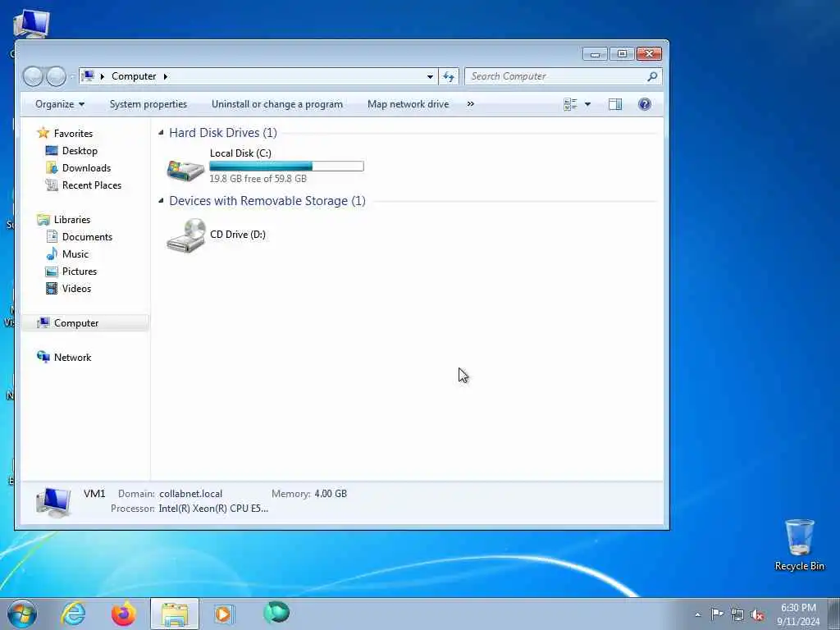
Task: Open address bar previous locations dropdown
Action: (x=430, y=76)
